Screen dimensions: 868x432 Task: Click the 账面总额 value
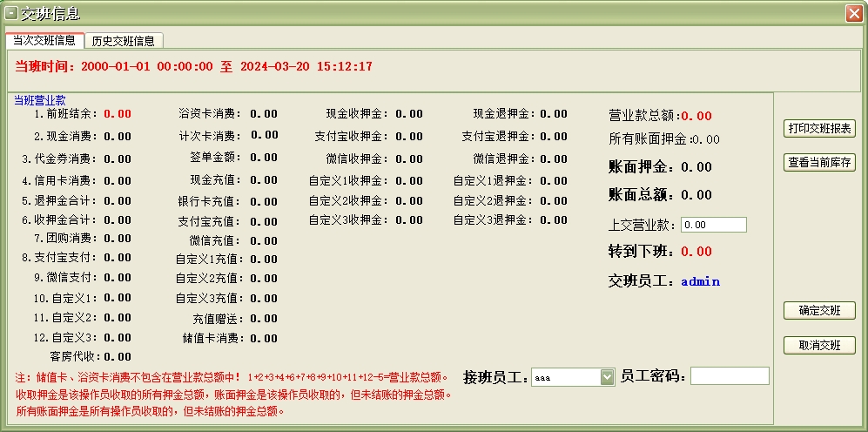[x=696, y=195]
